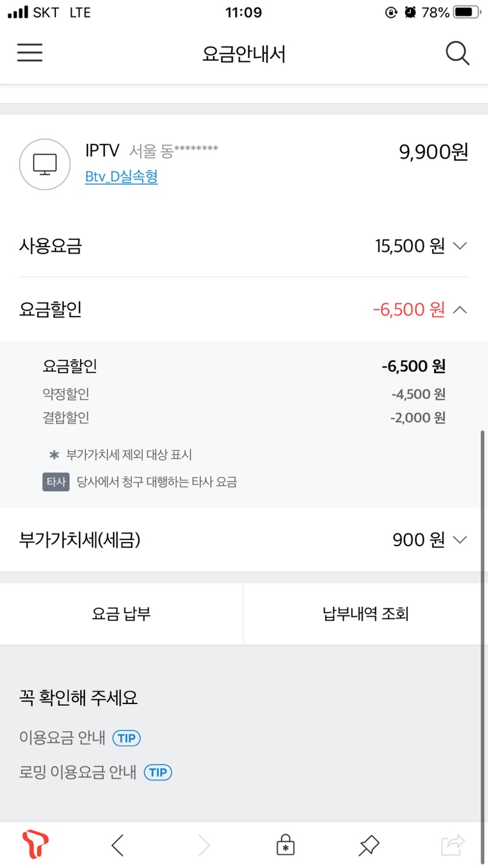This screenshot has width=488, height=868.
Task: Tap the 요금안내서 page title
Action: click(244, 54)
